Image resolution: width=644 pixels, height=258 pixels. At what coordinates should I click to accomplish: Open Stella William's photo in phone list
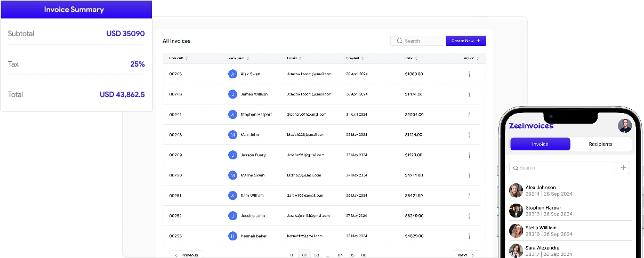point(516,230)
